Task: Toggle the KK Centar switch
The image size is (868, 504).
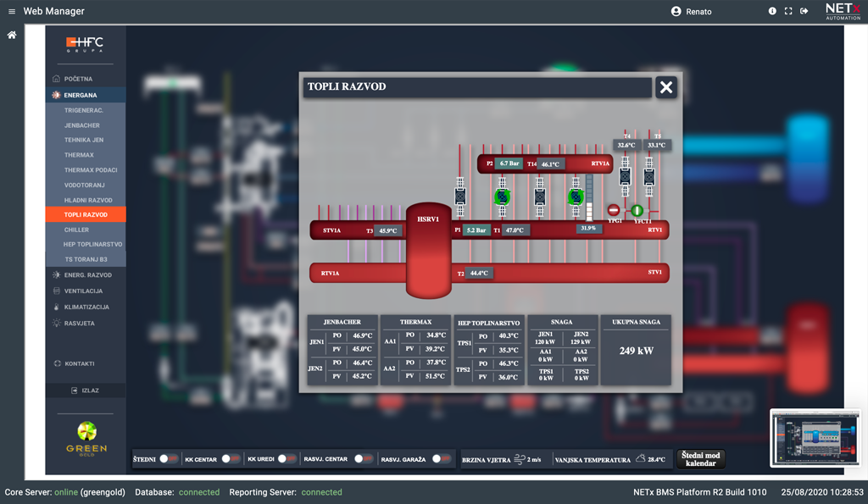Action: [230, 459]
